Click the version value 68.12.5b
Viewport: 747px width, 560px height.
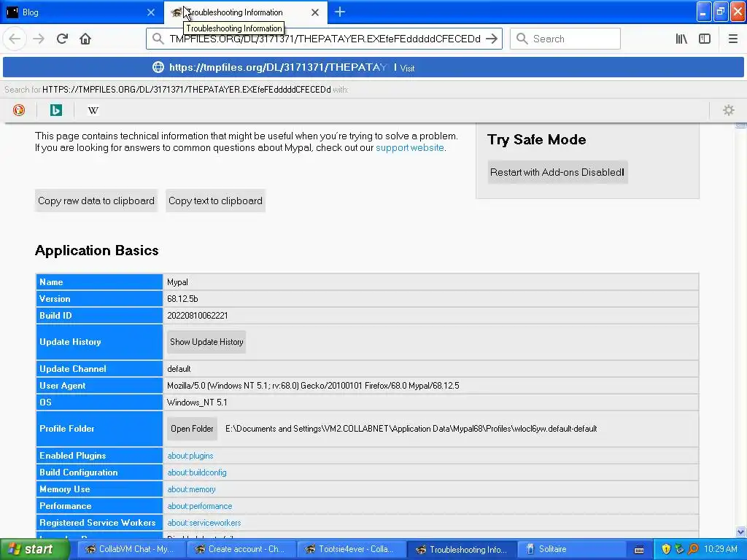point(182,298)
